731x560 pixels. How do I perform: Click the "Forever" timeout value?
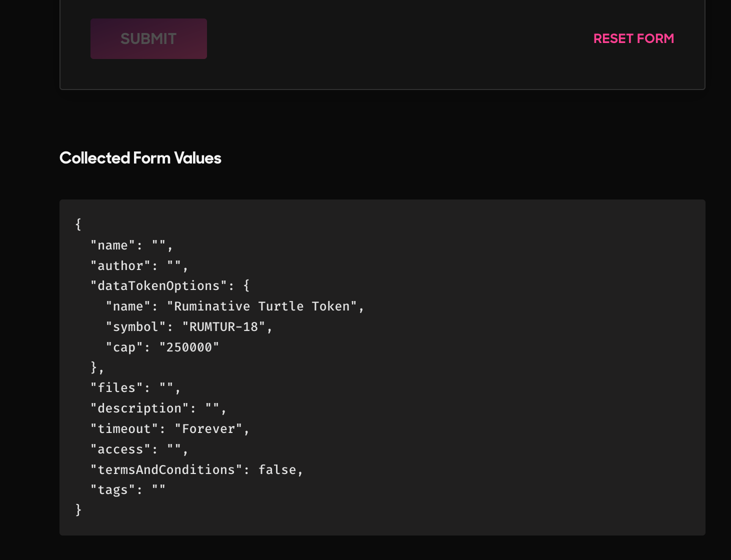click(x=208, y=429)
